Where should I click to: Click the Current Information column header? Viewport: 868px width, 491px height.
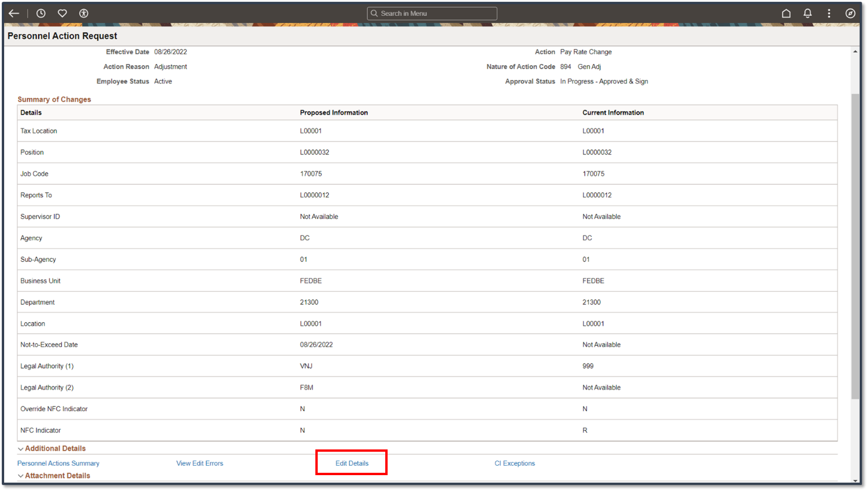tap(613, 113)
